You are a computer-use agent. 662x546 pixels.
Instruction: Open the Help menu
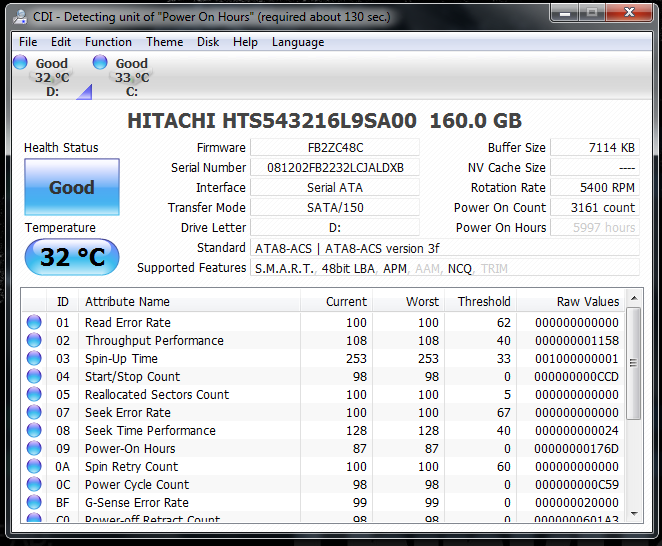coord(245,42)
